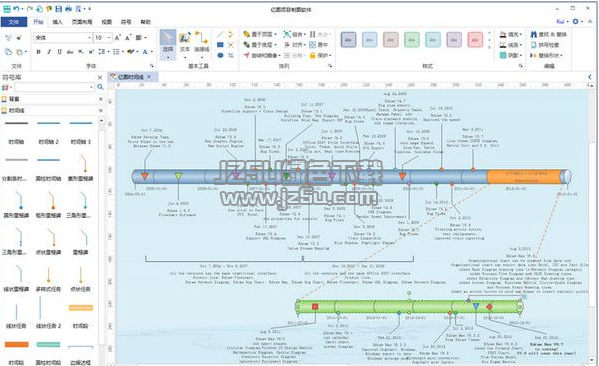Click the Protect lock button
The height and width of the screenshot is (366, 599).
coord(320,55)
